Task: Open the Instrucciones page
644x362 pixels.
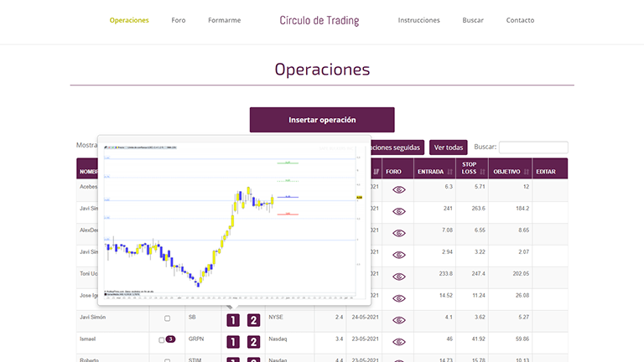Action: point(418,20)
